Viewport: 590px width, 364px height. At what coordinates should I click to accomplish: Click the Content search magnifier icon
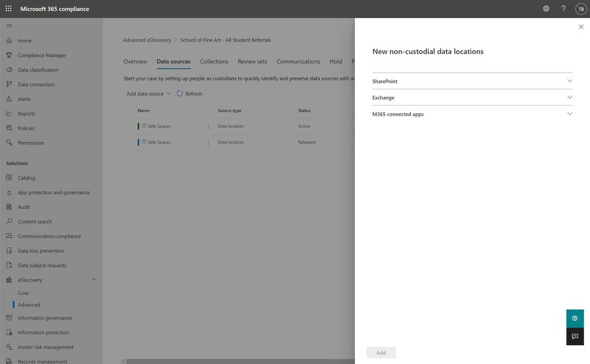(x=9, y=221)
